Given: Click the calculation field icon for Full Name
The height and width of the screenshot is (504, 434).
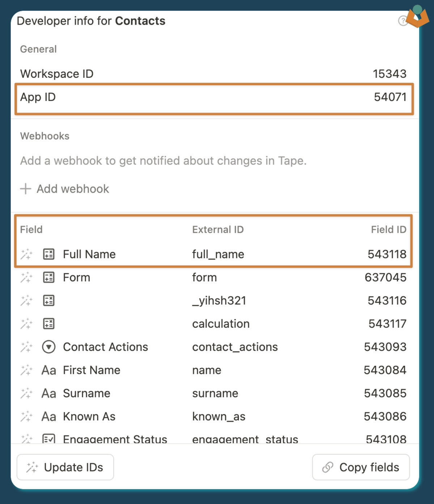Looking at the screenshot, I should 49,254.
